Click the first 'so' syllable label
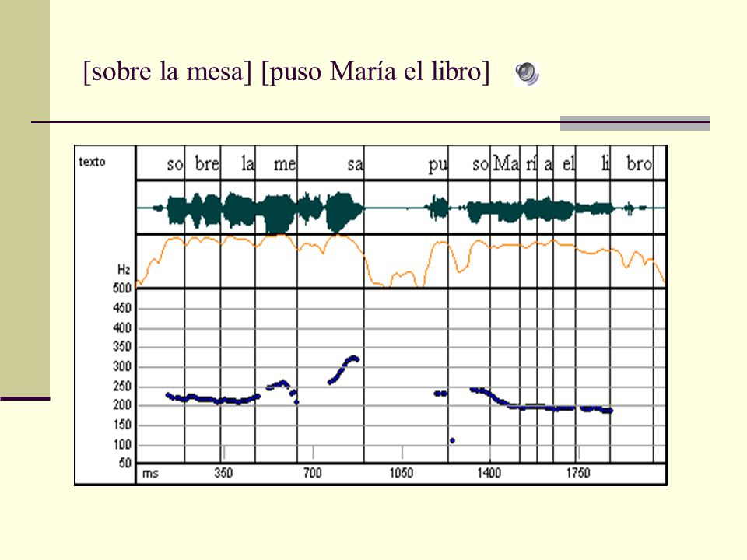 (x=175, y=164)
